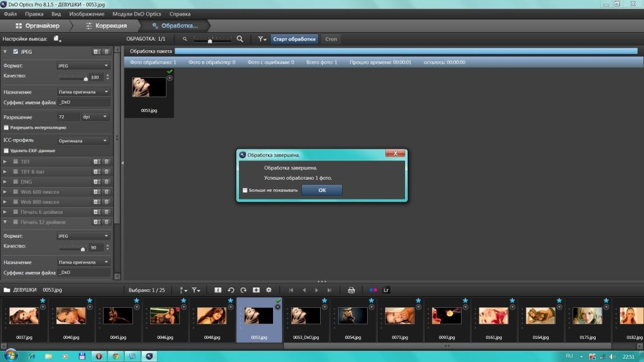Image resolution: width=644 pixels, height=362 pixels.
Task: Expand the DNG output section
Action: coord(5,182)
